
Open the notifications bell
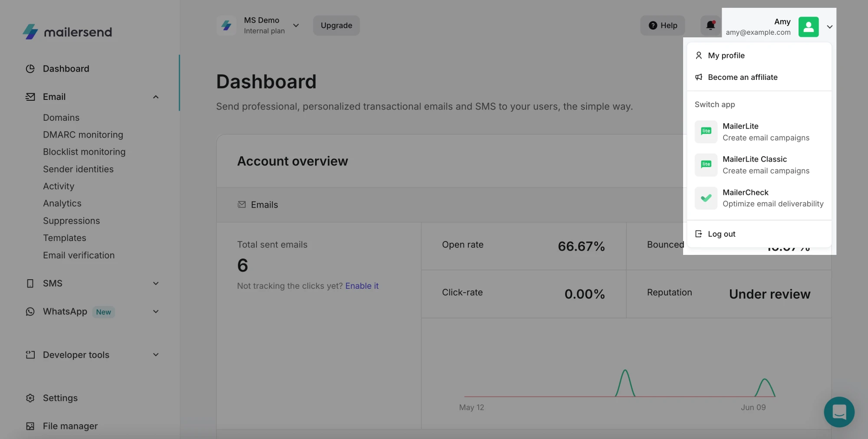tap(710, 26)
